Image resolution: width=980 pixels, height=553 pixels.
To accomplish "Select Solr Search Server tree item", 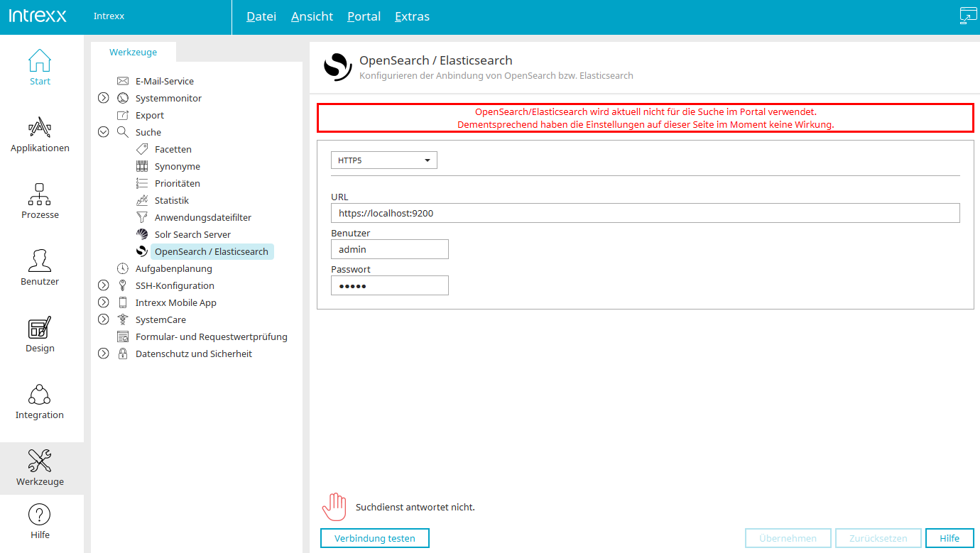I will tap(192, 234).
